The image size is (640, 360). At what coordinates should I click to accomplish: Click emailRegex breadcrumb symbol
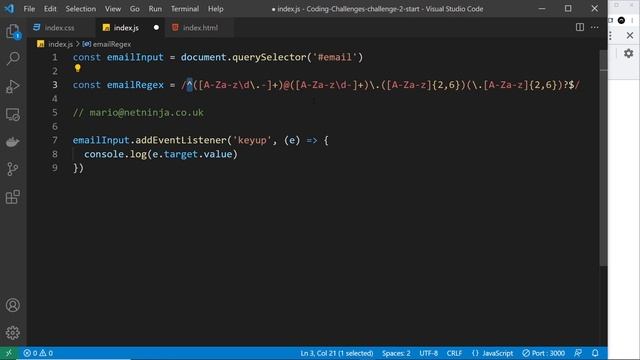tap(111, 44)
